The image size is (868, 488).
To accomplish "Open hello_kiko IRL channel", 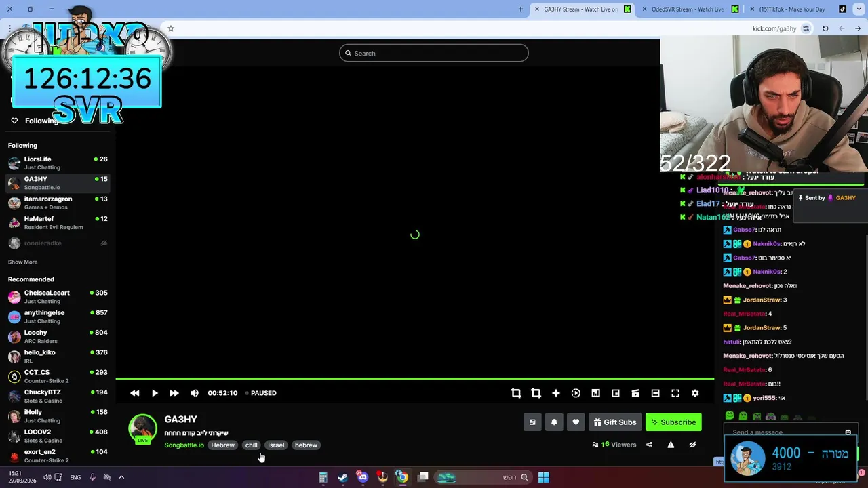I will tap(58, 357).
